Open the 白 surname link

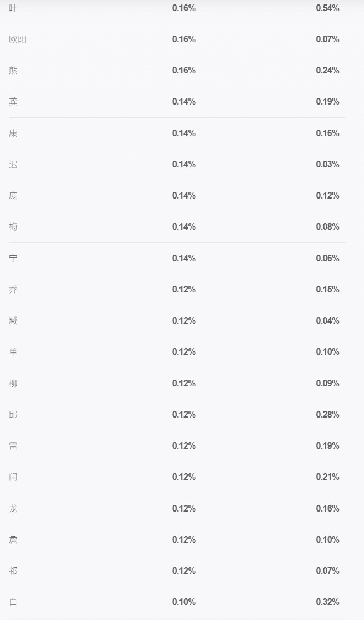pos(13,602)
